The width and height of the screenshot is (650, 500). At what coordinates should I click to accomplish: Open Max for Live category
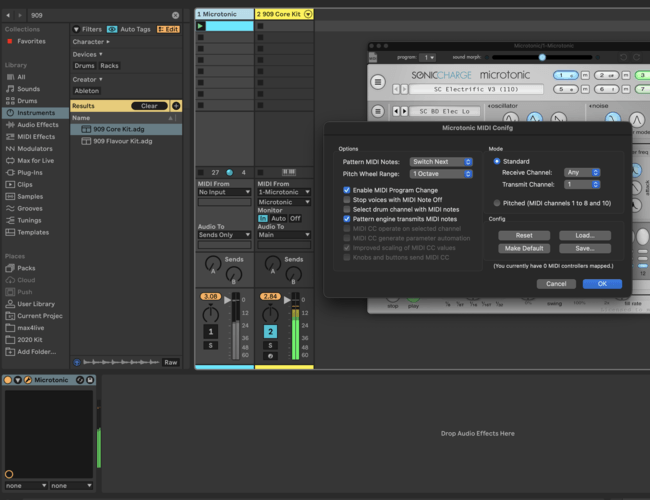[x=35, y=160]
